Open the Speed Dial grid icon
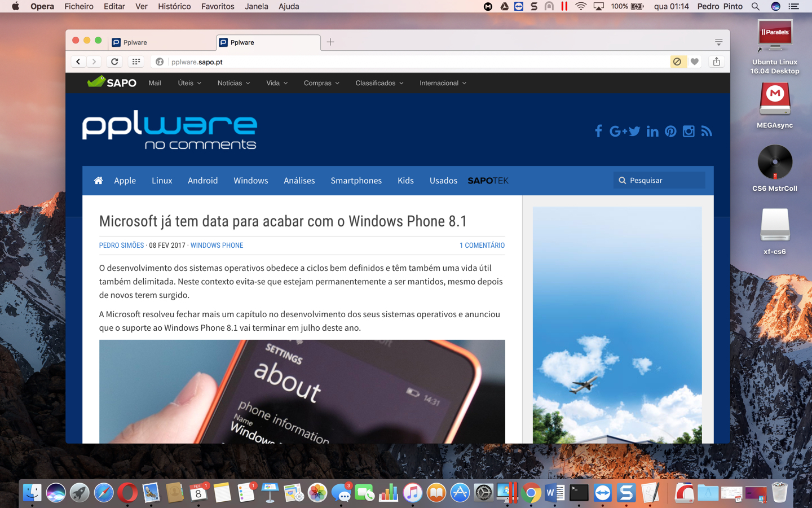The image size is (812, 508). point(136,62)
